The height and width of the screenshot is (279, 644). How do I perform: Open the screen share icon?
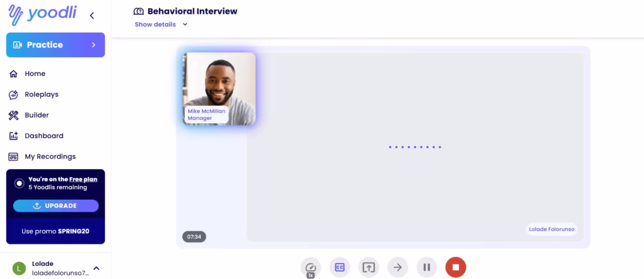coord(369,268)
